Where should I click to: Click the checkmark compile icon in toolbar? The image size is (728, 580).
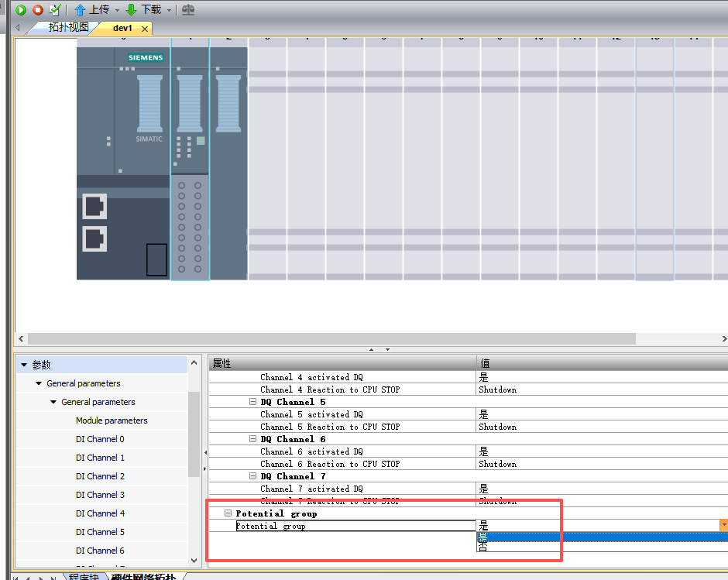click(x=55, y=10)
